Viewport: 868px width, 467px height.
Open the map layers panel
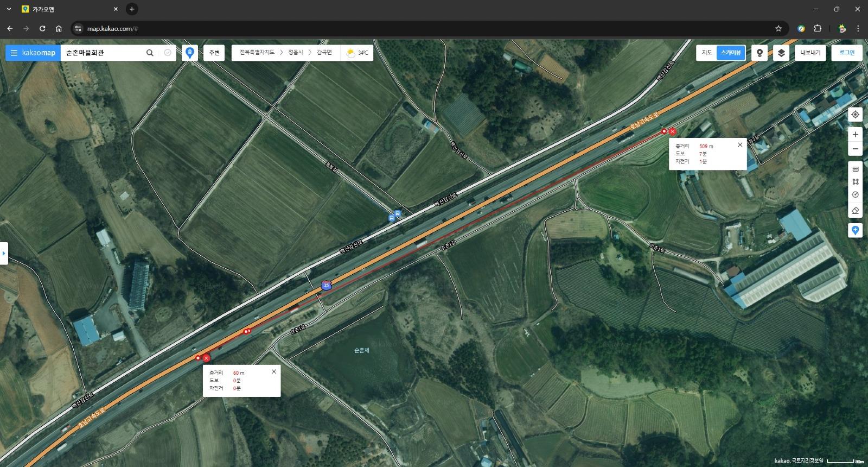[x=781, y=53]
